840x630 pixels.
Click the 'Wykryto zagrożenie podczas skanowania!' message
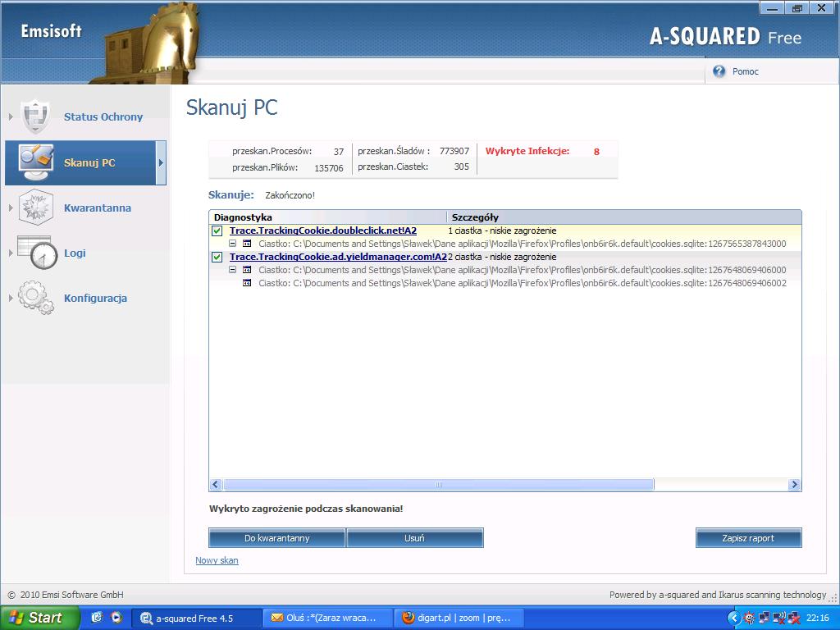tap(306, 509)
